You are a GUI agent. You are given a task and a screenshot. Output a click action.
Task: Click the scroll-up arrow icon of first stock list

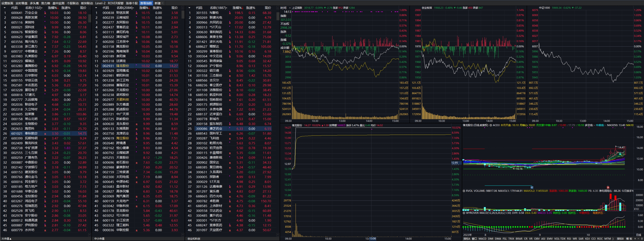[x=90, y=8]
